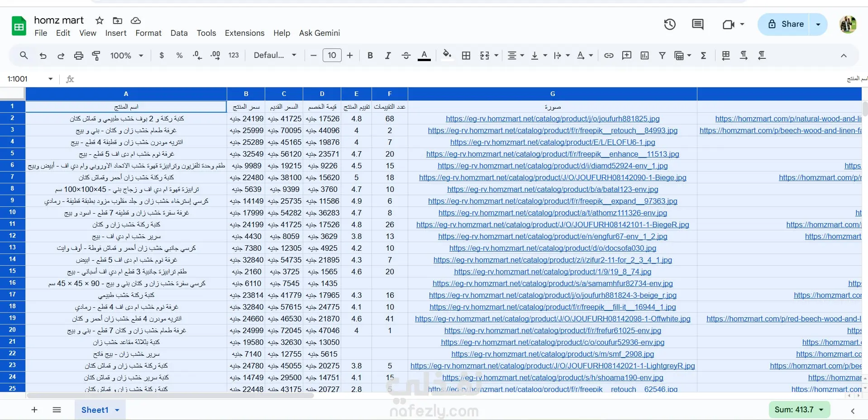Open the comments panel icon

tap(698, 24)
